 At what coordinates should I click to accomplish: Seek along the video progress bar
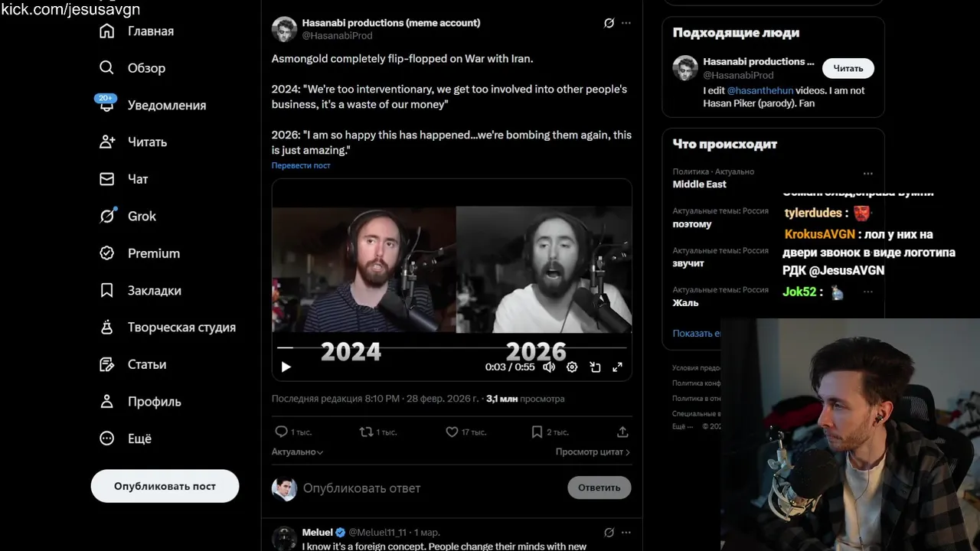coord(452,347)
